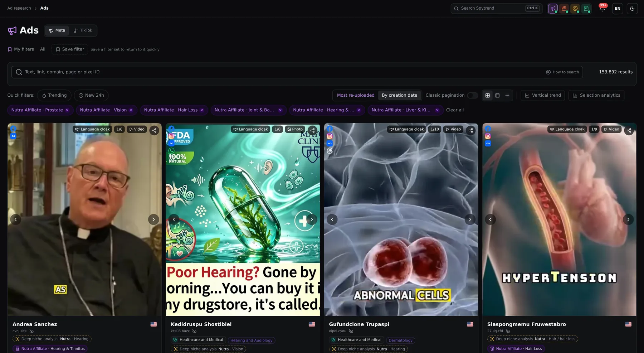Select the All filters link
This screenshot has width=644, height=353.
[43, 49]
